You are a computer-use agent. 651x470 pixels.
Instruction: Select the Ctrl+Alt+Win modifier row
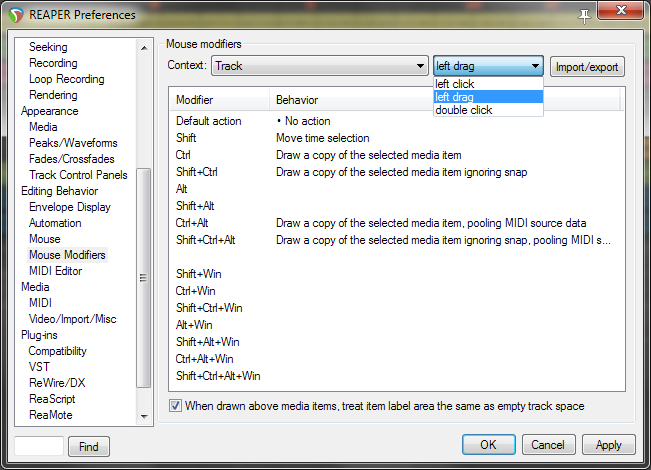(x=396, y=359)
